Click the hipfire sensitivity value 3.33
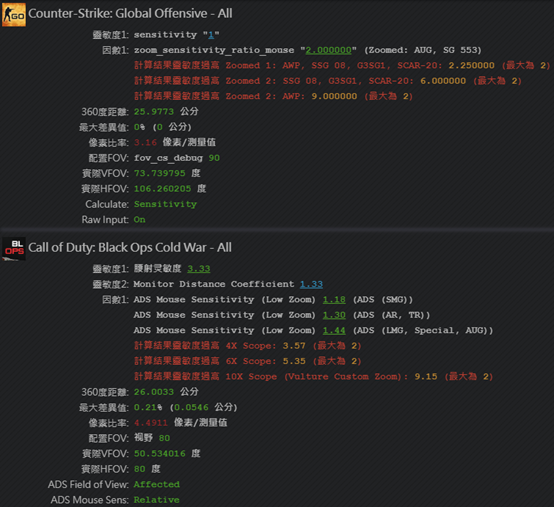Screen dimensions: 554x507 point(199,269)
